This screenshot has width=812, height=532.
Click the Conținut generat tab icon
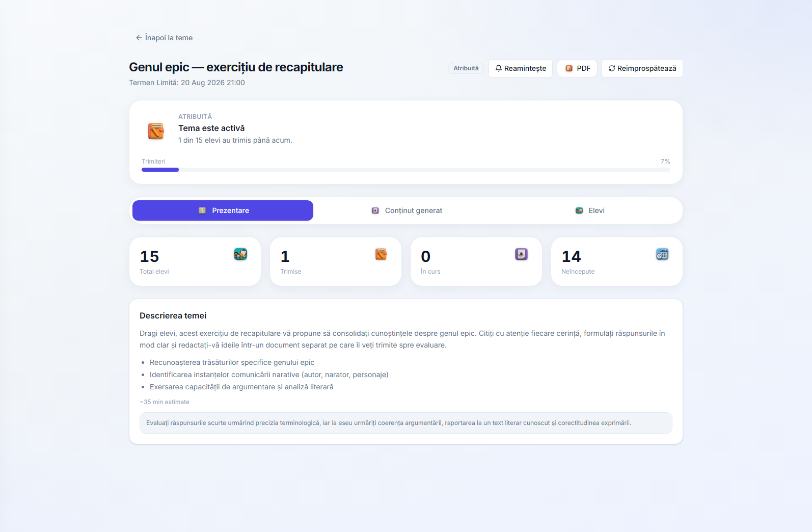375,210
